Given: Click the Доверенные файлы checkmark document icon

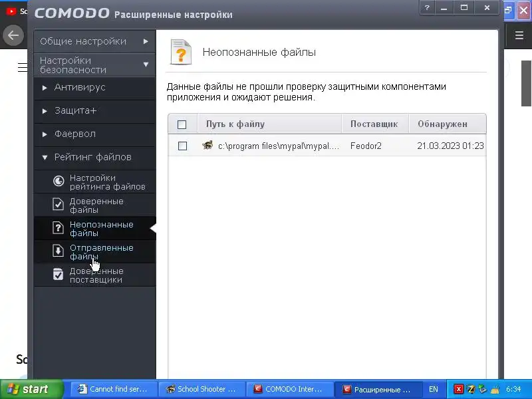Looking at the screenshot, I should [x=59, y=204].
